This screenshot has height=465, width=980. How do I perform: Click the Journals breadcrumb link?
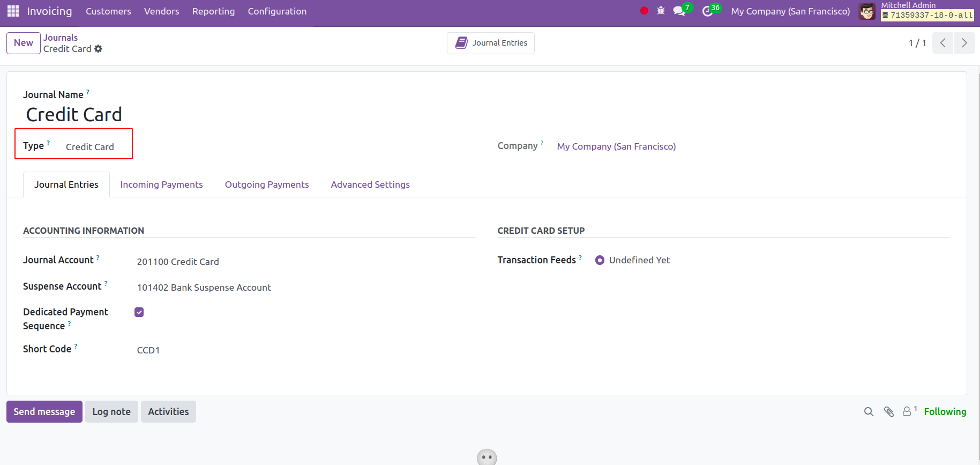[x=61, y=38]
